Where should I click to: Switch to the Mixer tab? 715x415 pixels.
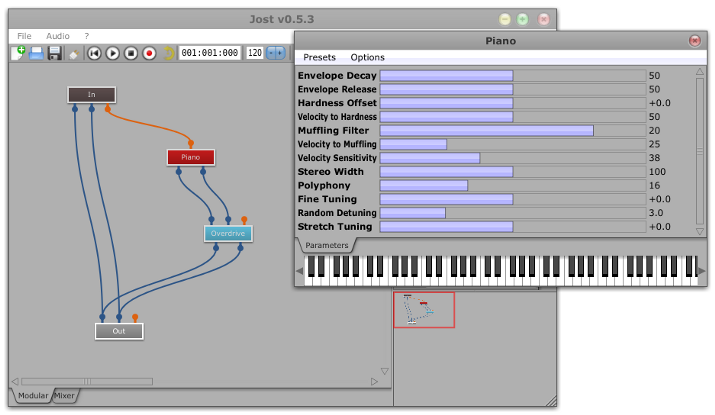64,395
